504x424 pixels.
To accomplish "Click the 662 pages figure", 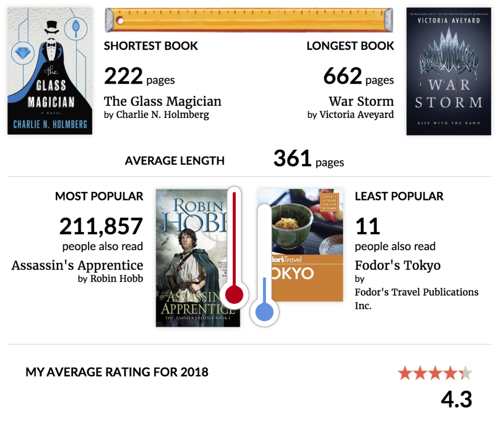I will tap(359, 76).
